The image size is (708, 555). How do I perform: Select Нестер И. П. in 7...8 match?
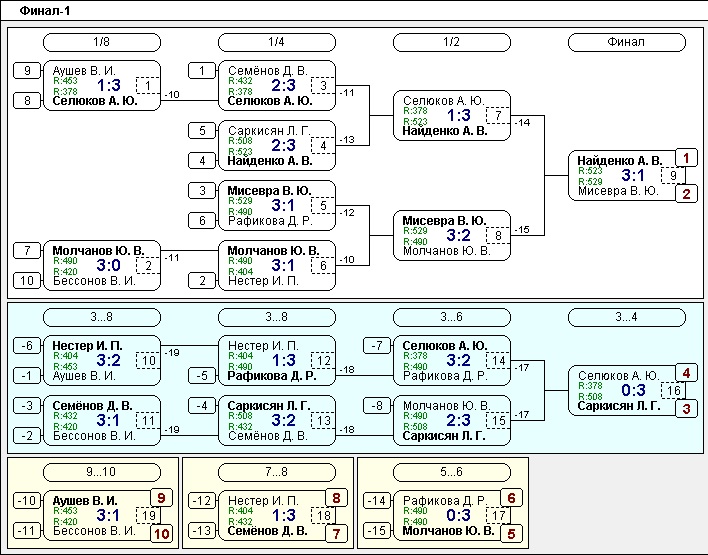(263, 500)
